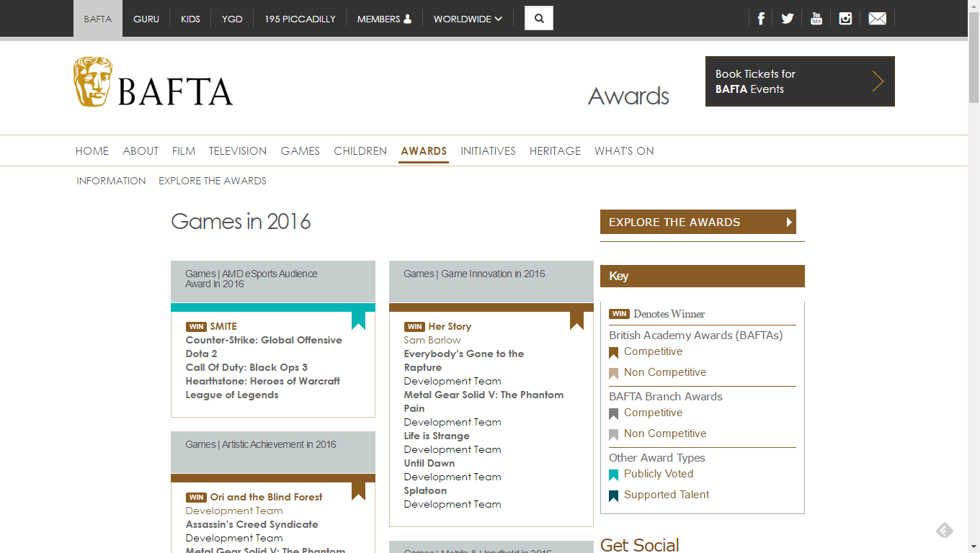Click the search magnifier icon
The image size is (980, 553).
pos(539,19)
